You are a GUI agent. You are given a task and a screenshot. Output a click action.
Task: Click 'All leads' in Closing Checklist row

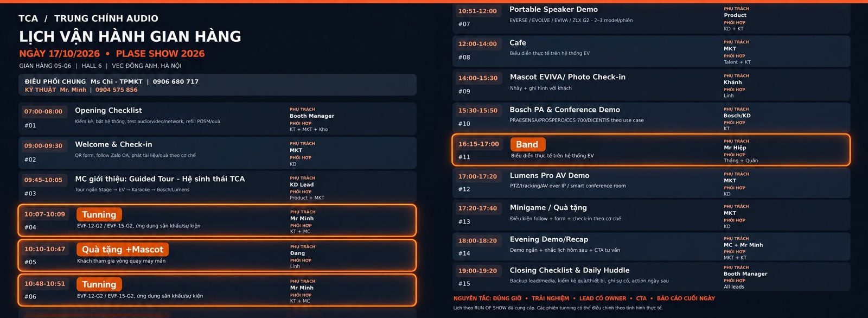734,287
